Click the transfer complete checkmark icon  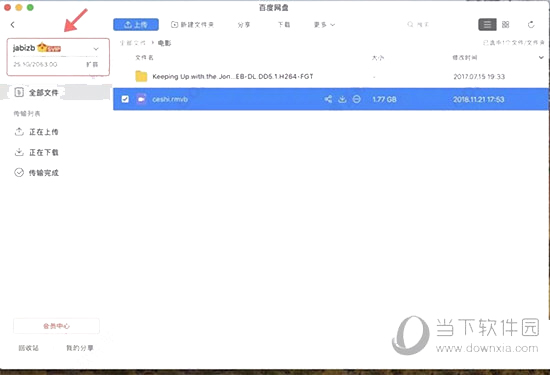tap(19, 173)
